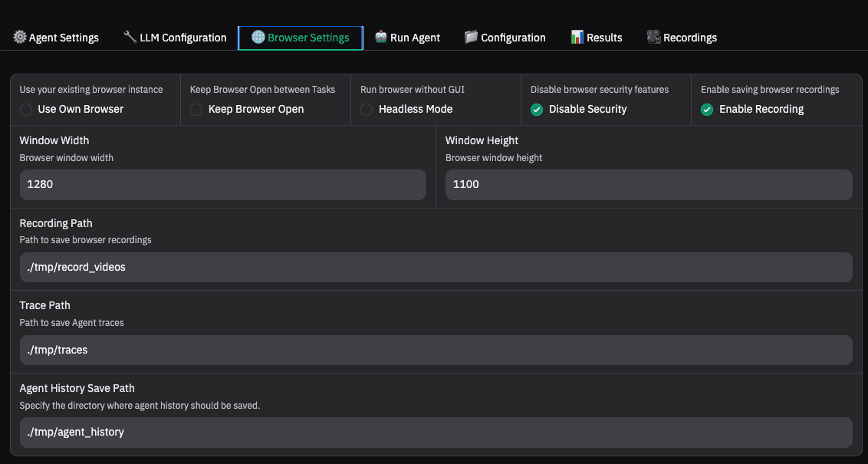
Task: Disable the Enable Recording checkbox
Action: [707, 110]
